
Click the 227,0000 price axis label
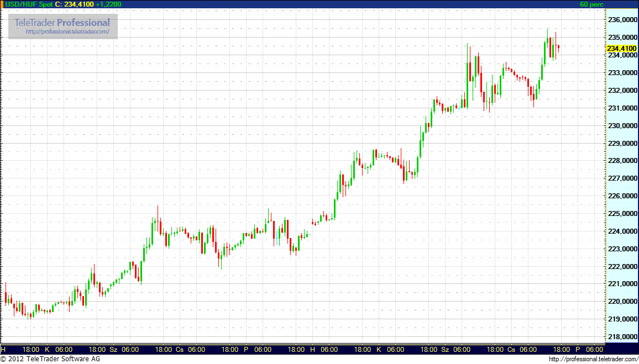(x=622, y=178)
